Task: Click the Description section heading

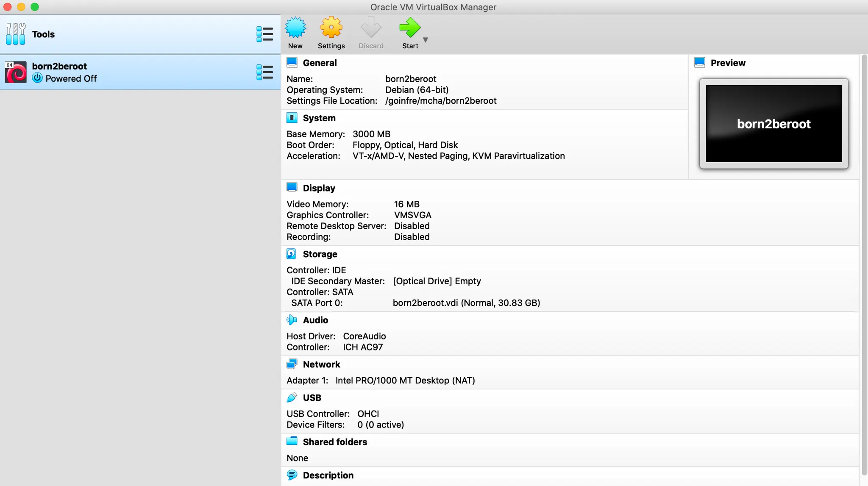Action: pyautogui.click(x=328, y=475)
